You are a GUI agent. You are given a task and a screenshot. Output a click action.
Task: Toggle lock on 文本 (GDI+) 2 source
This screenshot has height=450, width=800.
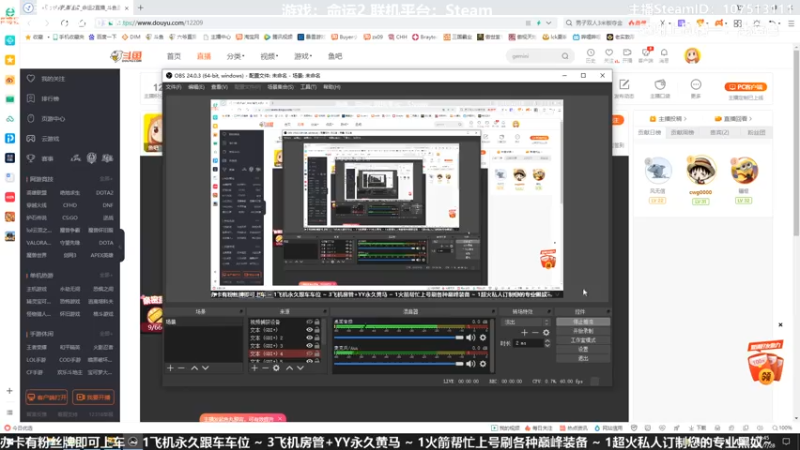click(317, 338)
